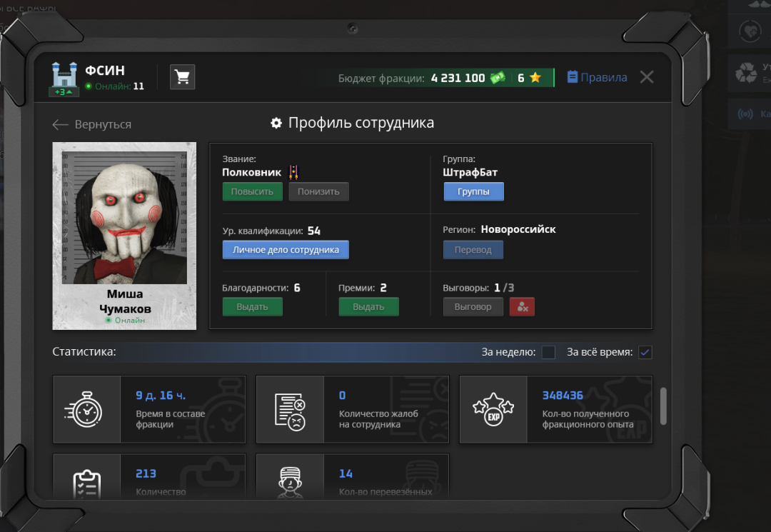771x532 pixels.
Task: Click the Перевод transfer button
Action: (x=473, y=250)
